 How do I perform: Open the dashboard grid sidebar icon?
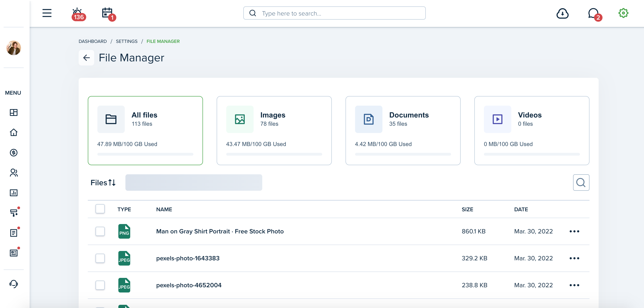(13, 112)
